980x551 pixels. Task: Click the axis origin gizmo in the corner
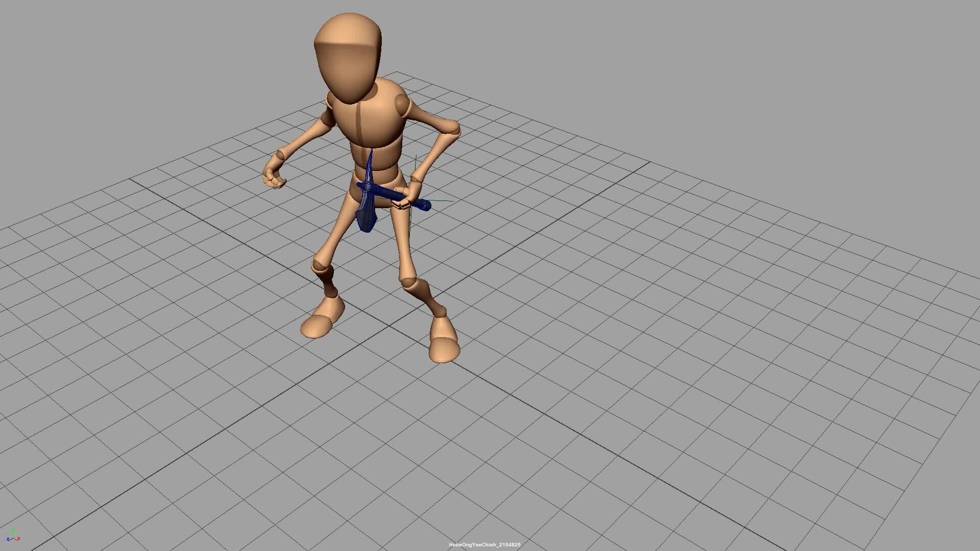tap(13, 536)
